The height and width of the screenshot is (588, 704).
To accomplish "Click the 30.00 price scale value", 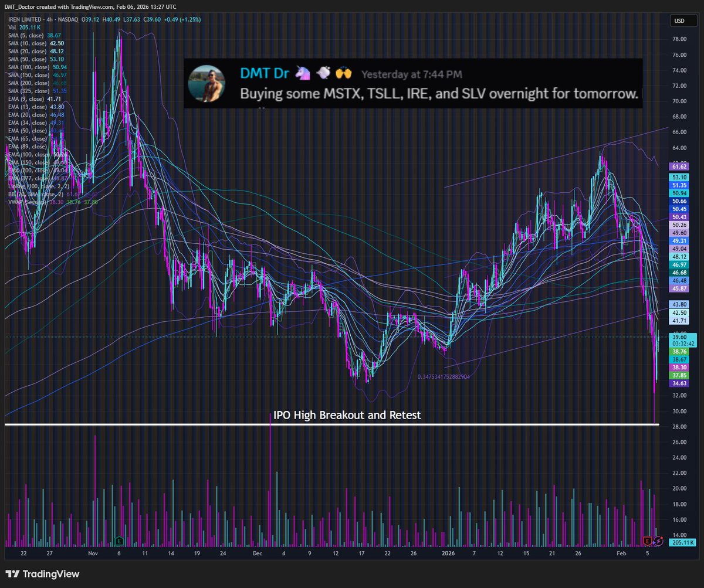I will (x=679, y=411).
